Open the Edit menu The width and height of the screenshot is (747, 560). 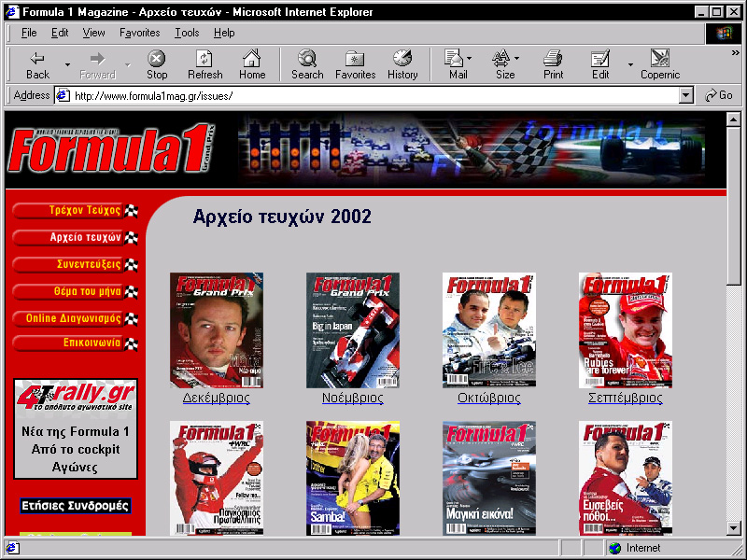(x=60, y=33)
